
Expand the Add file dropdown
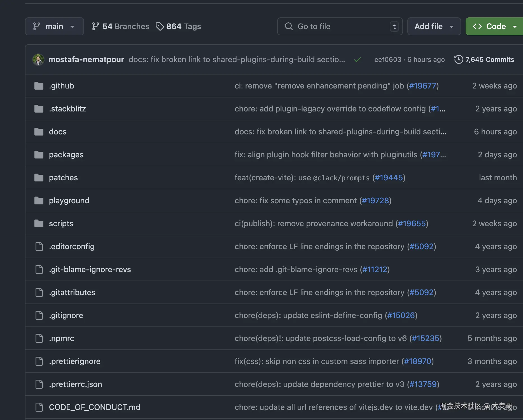click(434, 26)
